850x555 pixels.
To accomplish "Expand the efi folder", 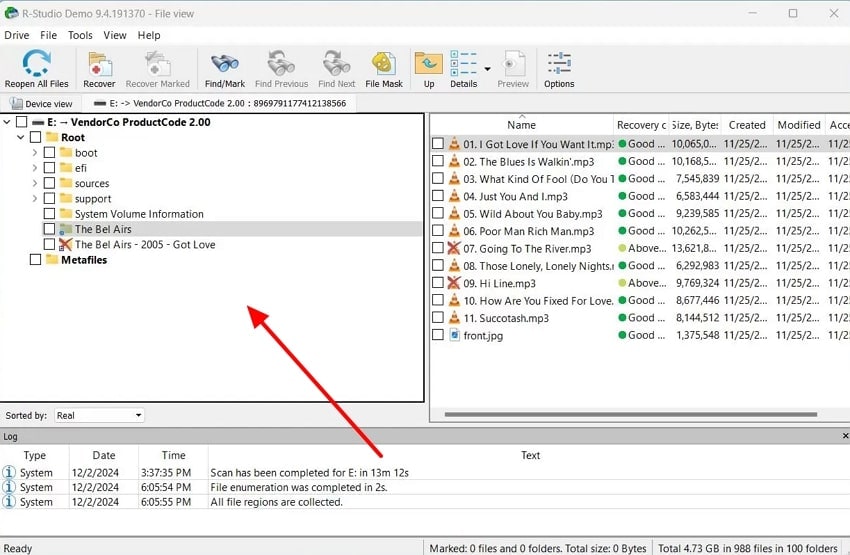I will point(35,167).
